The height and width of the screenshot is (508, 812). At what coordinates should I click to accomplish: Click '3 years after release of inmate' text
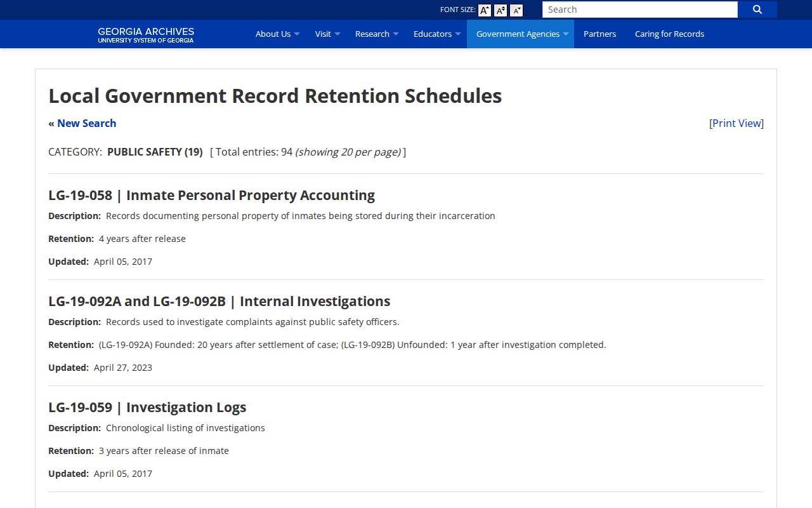click(x=164, y=451)
